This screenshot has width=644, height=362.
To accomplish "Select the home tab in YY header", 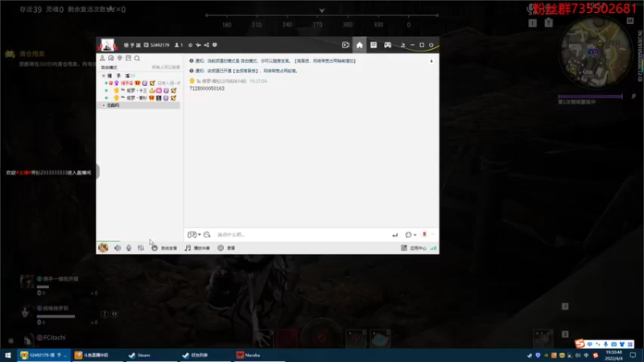I will (x=359, y=45).
